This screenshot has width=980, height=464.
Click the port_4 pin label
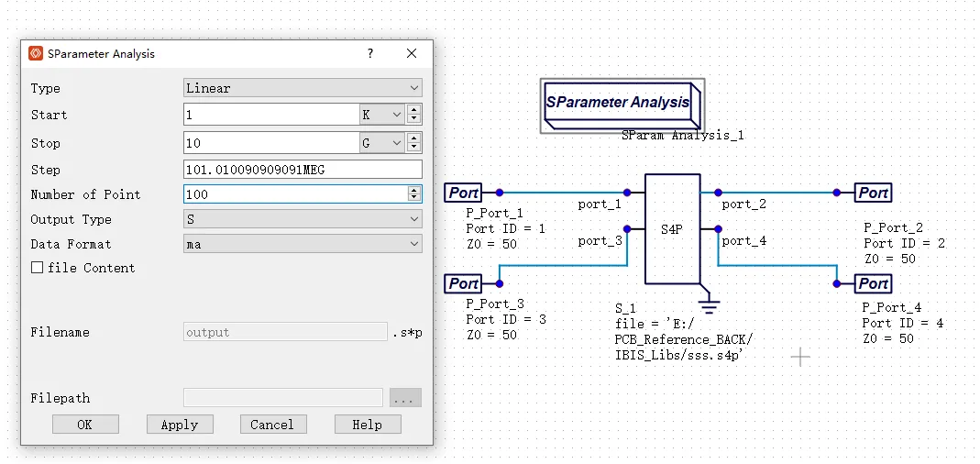[x=743, y=241]
